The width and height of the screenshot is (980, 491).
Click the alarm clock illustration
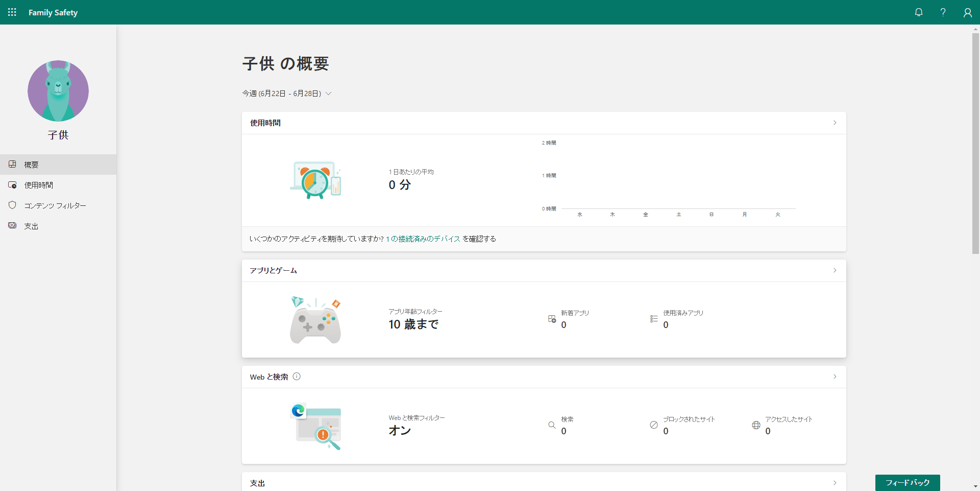315,180
